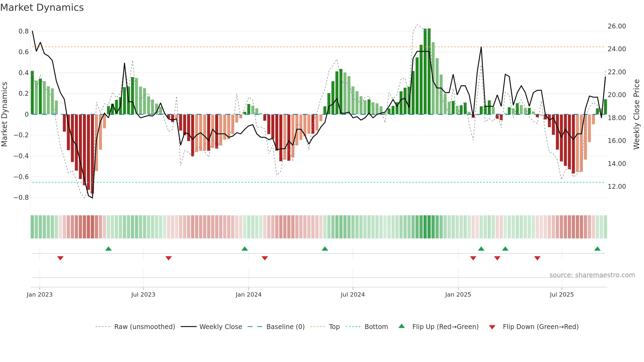Click the Jan 2023 x-axis label

pyautogui.click(x=40, y=294)
